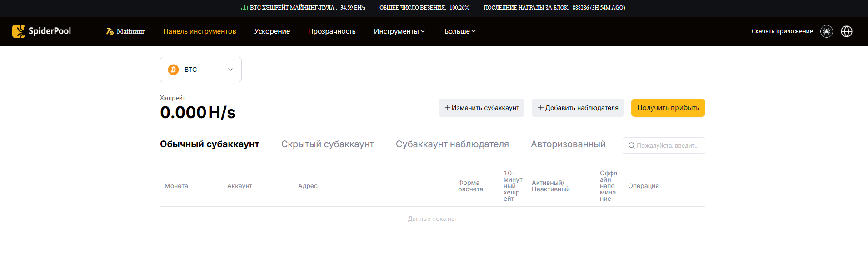This screenshot has width=868, height=274.
Task: Click Изменить субаккаунт button
Action: point(481,108)
